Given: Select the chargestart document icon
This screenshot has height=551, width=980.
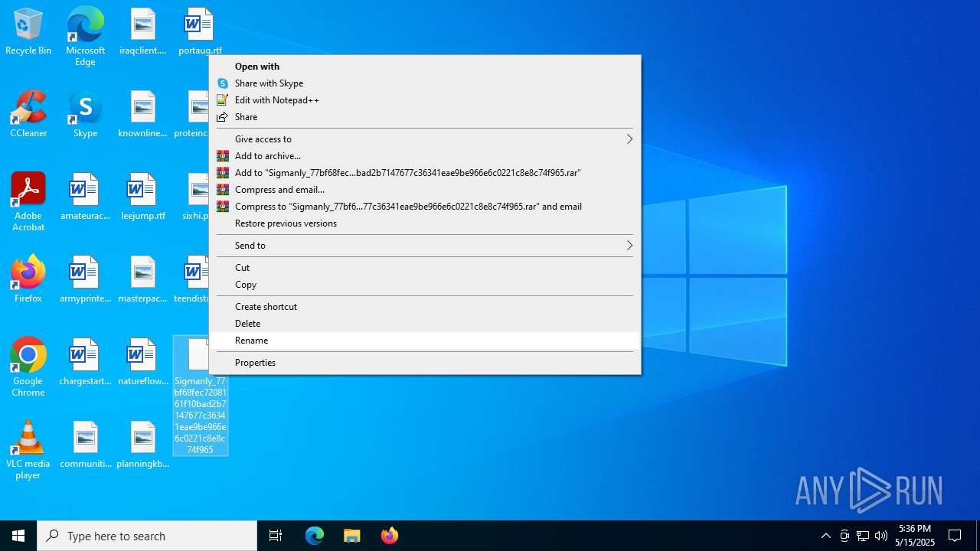Looking at the screenshot, I should pos(85,363).
